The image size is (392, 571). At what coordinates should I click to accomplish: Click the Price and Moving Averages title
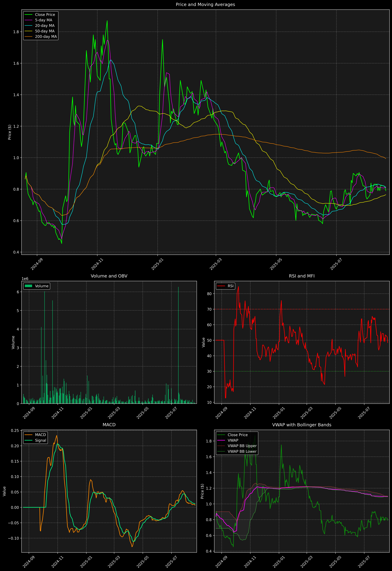pos(205,4)
